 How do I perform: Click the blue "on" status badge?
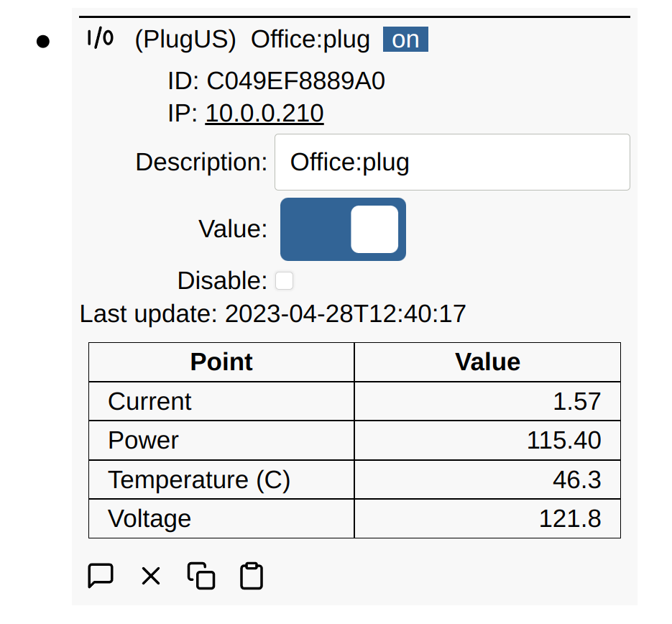click(x=405, y=40)
